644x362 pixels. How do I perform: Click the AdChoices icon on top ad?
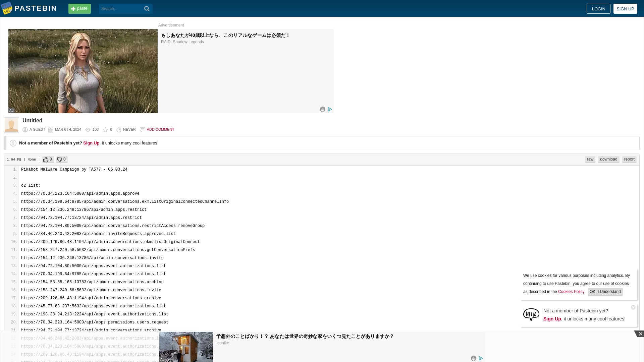[330, 109]
